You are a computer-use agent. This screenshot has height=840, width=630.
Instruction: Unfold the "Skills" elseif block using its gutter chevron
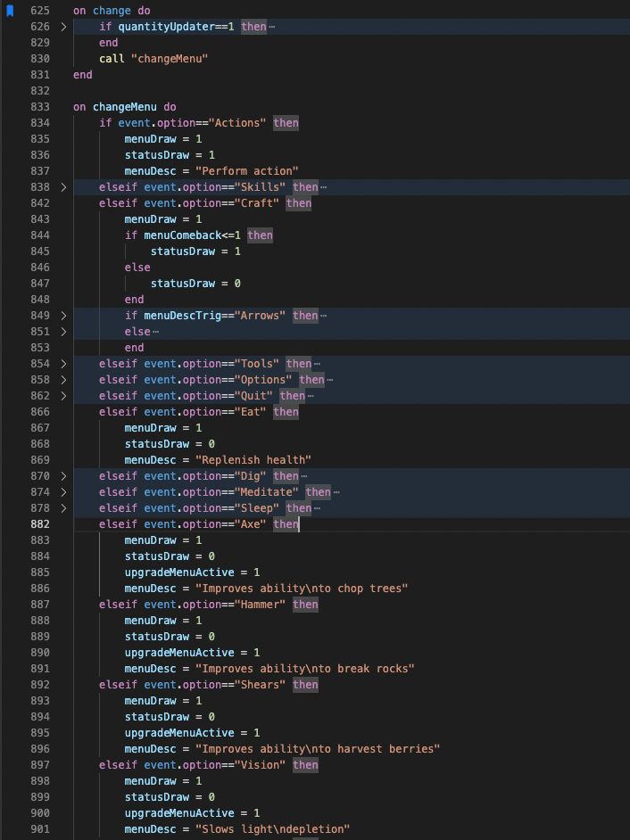[62, 187]
